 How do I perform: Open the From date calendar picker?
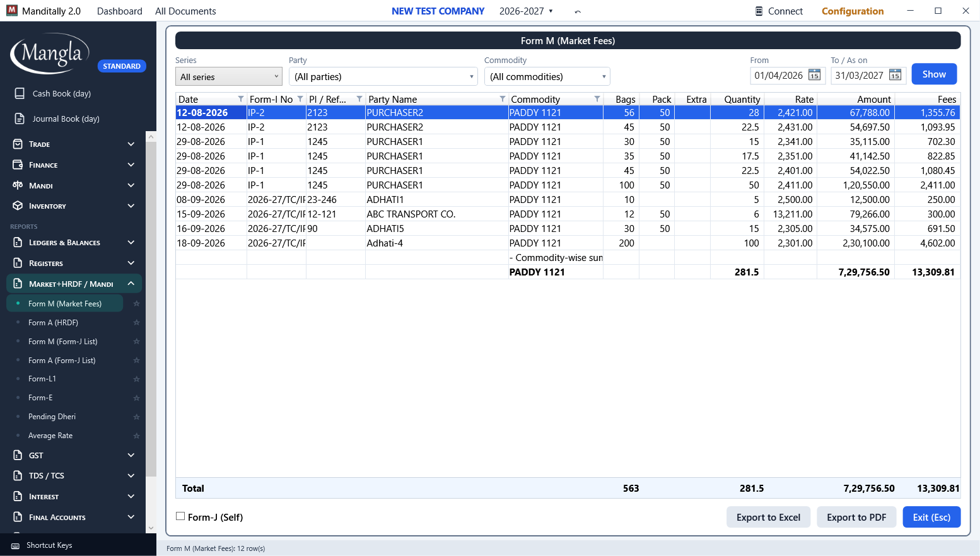click(x=814, y=76)
